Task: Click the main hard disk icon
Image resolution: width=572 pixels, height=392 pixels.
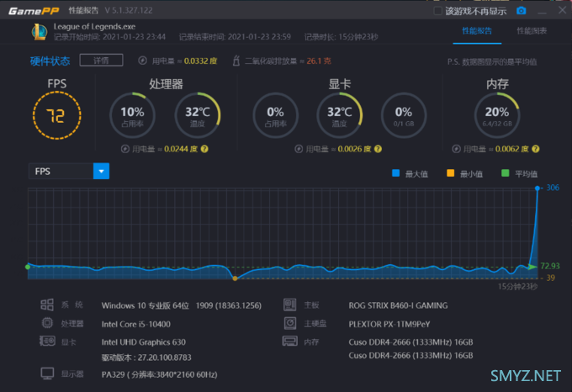Action: pyautogui.click(x=290, y=323)
